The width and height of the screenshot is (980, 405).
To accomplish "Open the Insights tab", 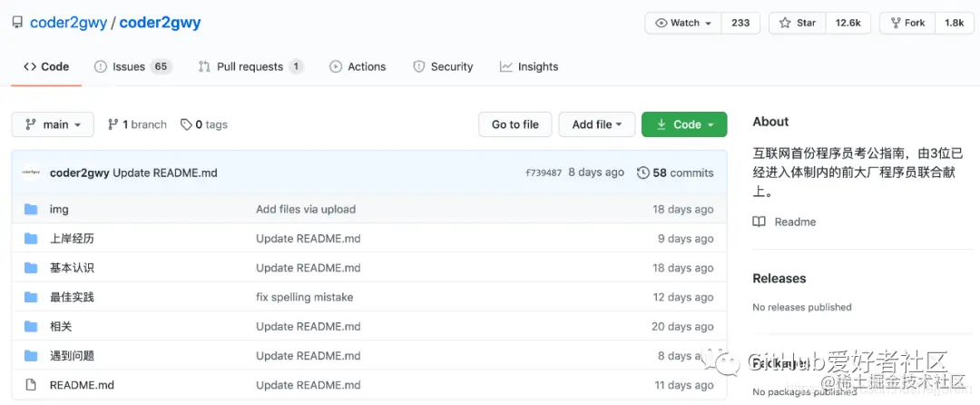I will pos(529,67).
